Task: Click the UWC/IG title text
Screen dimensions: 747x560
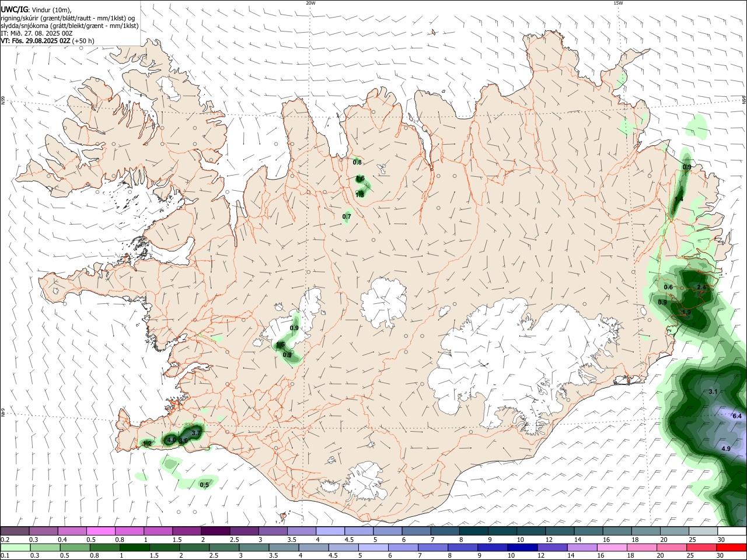Action: pyautogui.click(x=13, y=10)
